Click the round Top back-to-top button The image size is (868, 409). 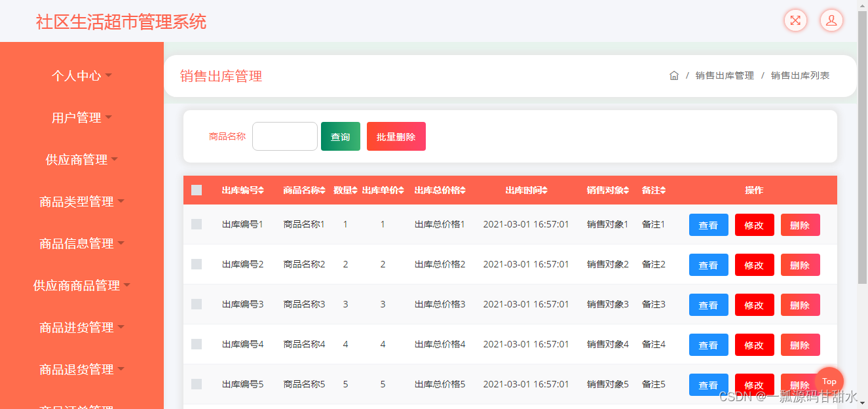click(829, 381)
